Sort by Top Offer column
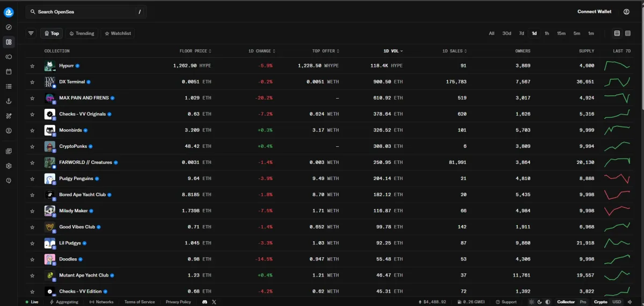Image resolution: width=644 pixels, height=306 pixels. [x=326, y=51]
